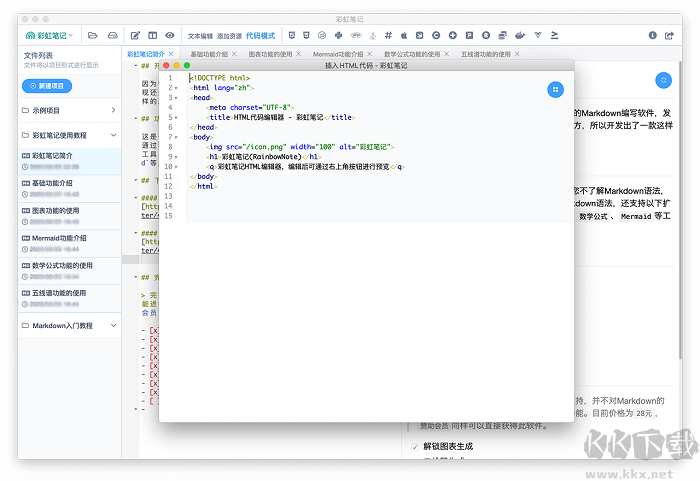Click 添加资源 in the toolbar
700x481 pixels.
(229, 35)
